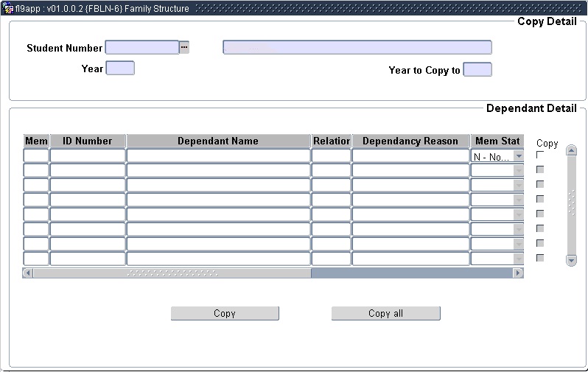Click the horizontal scrollbar right arrow
The height and width of the screenshot is (372, 588).
(518, 273)
